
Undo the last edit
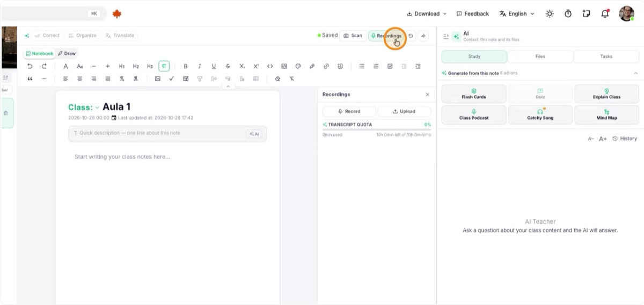(30, 66)
